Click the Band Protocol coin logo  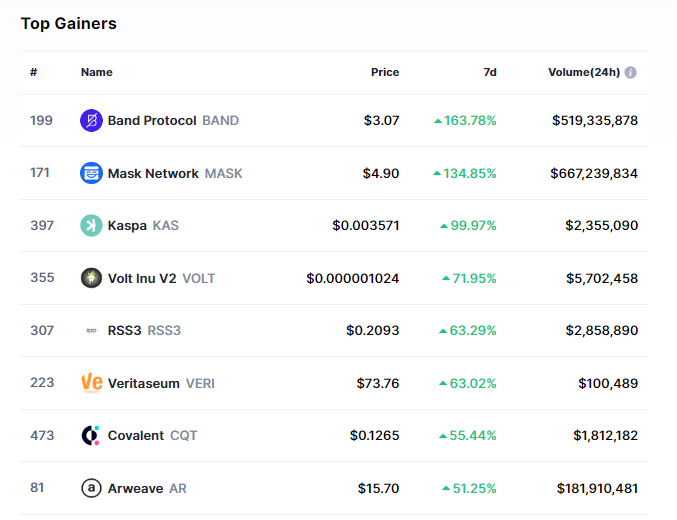pyautogui.click(x=91, y=121)
